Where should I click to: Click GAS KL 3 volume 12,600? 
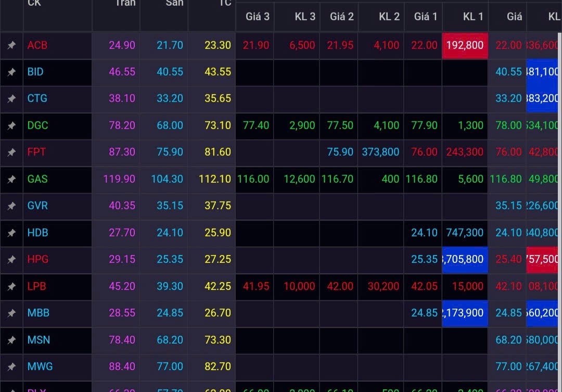pyautogui.click(x=299, y=179)
